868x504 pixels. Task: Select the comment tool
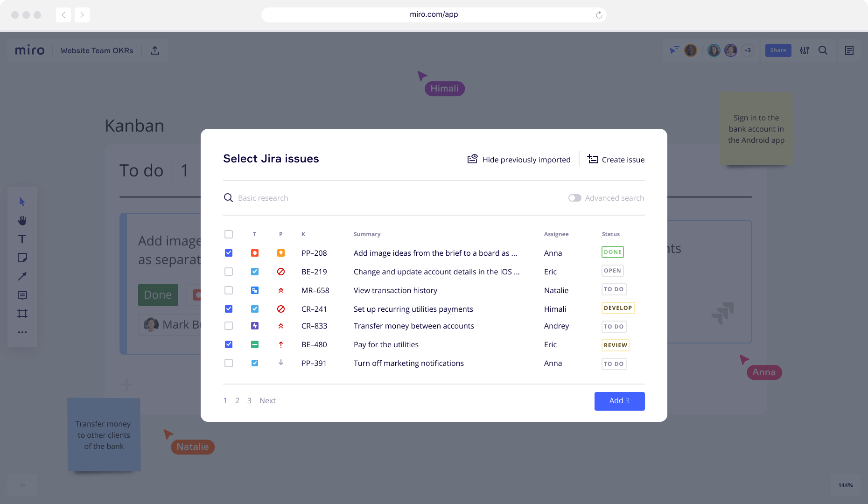pyautogui.click(x=22, y=295)
